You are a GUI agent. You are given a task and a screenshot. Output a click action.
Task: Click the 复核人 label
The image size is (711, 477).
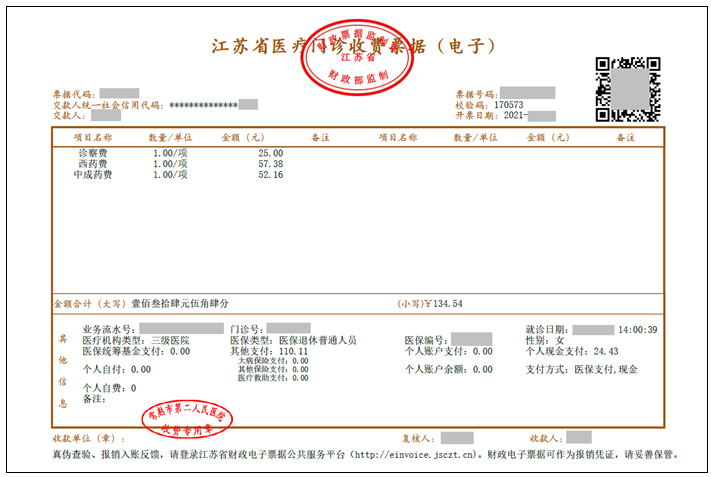[418, 438]
